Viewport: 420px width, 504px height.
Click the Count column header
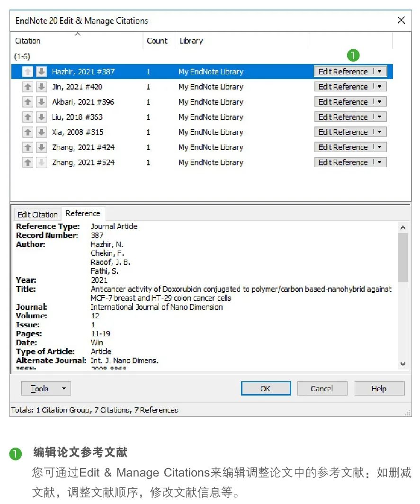click(159, 41)
